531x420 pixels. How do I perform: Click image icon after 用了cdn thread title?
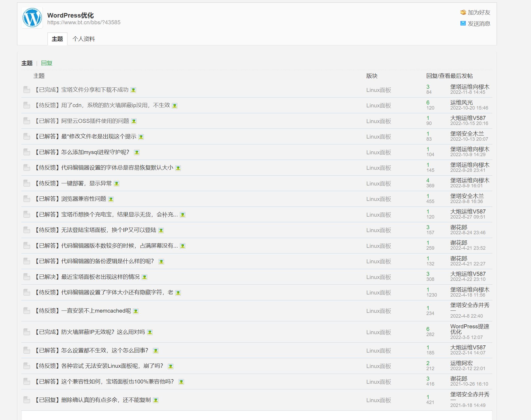click(x=175, y=106)
